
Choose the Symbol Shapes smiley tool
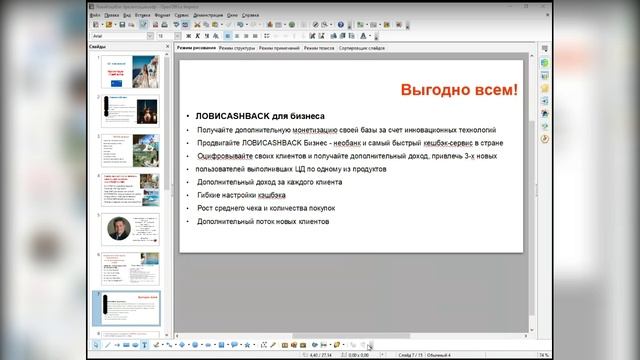(195, 345)
